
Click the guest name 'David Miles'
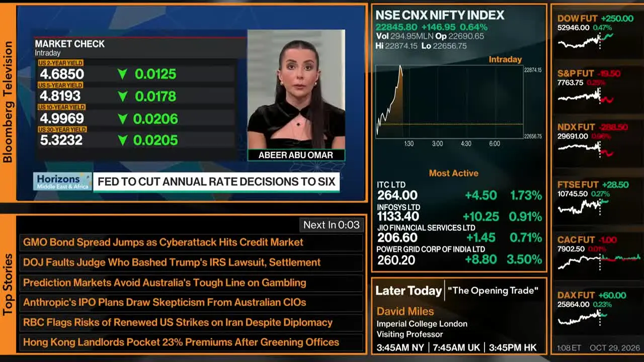coord(405,311)
